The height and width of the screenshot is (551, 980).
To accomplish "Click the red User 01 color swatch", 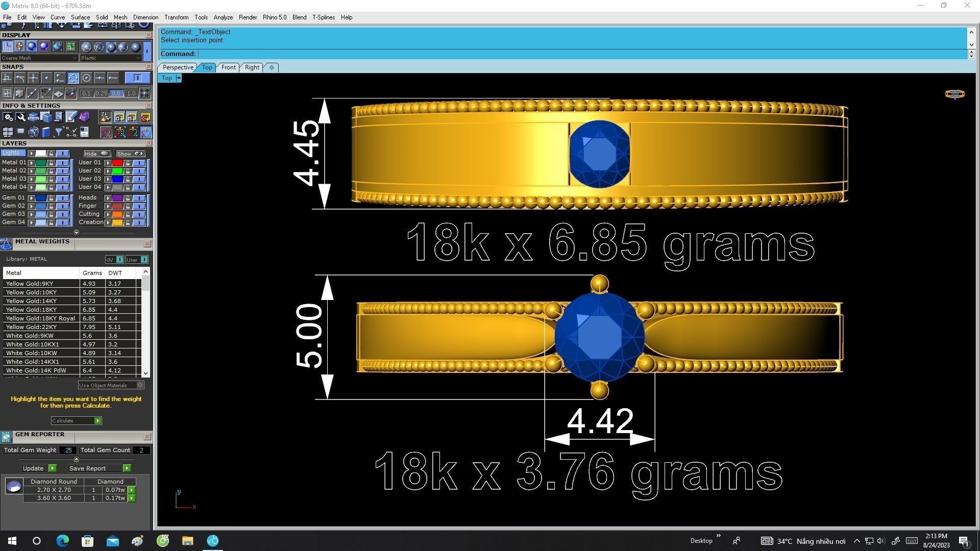I will (x=117, y=163).
